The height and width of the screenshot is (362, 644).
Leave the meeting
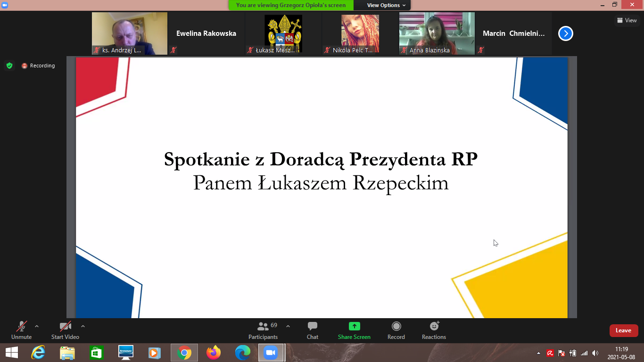click(x=624, y=330)
